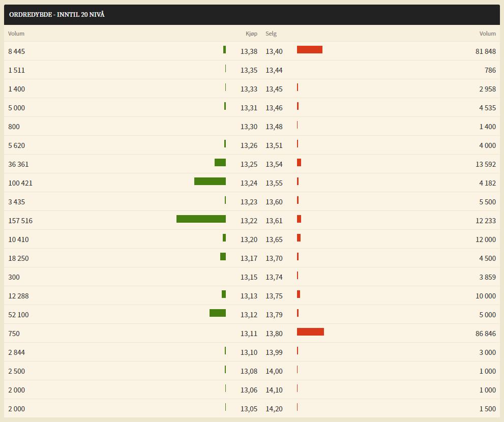Image resolution: width=504 pixels, height=422 pixels.
Task: Select buy volume 8 445
Action: pos(16,51)
